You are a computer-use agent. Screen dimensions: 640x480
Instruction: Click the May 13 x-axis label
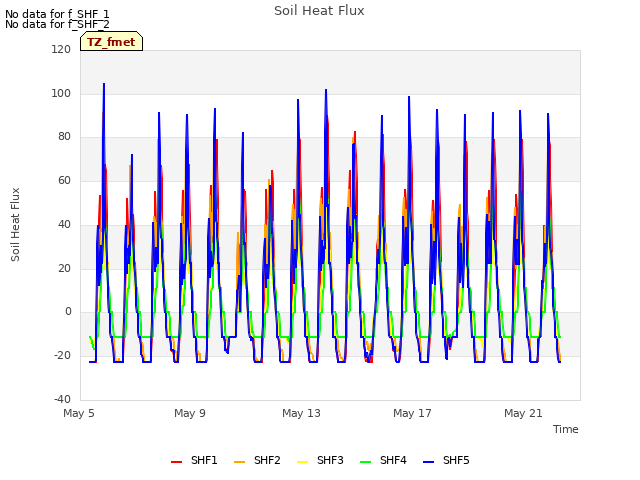pos(301,413)
